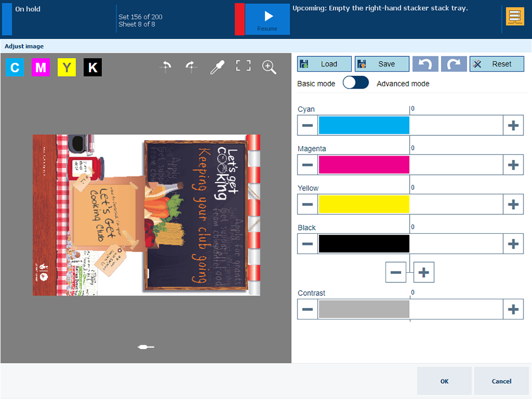This screenshot has width=532, height=399.
Task: Click the undo arrow button
Action: (x=425, y=64)
